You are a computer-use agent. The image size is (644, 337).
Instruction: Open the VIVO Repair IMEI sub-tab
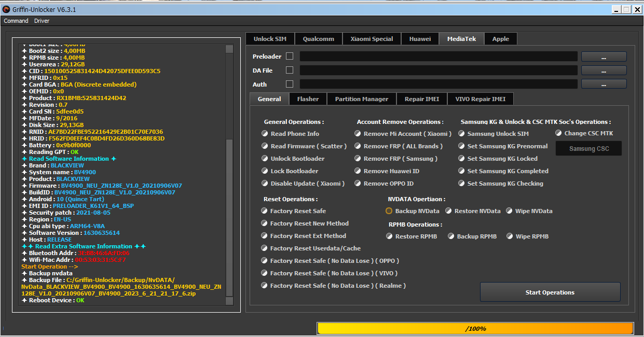click(480, 99)
